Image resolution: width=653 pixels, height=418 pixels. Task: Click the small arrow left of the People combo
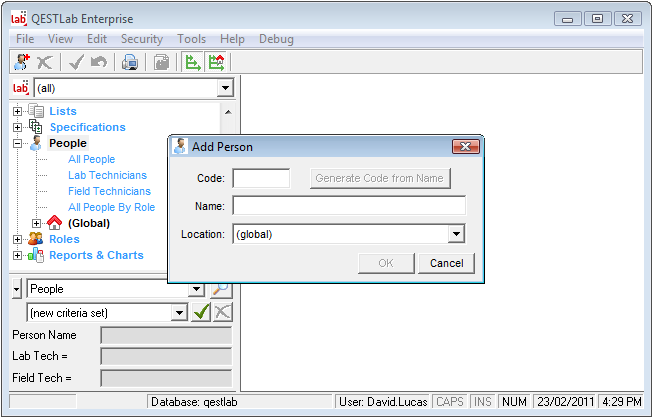pos(16,289)
